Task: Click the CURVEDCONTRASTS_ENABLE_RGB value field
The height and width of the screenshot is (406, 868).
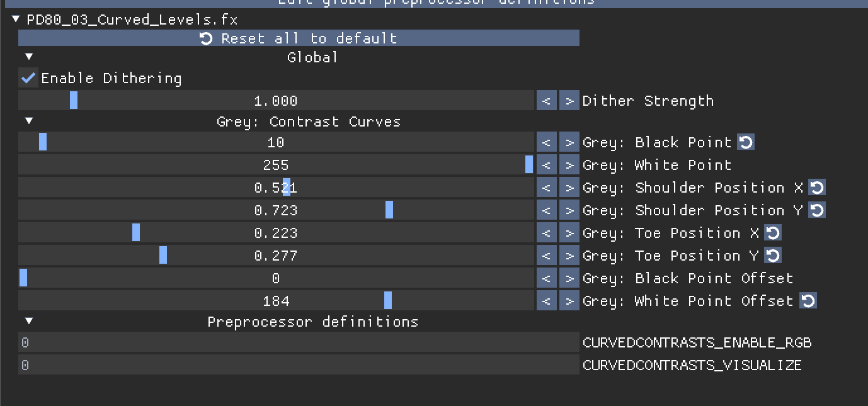Action: click(x=299, y=342)
